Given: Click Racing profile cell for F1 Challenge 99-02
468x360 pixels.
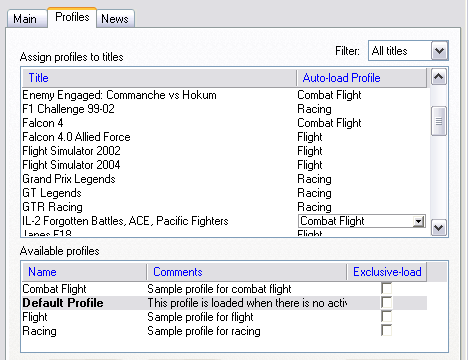Looking at the screenshot, I should pyautogui.click(x=314, y=109).
